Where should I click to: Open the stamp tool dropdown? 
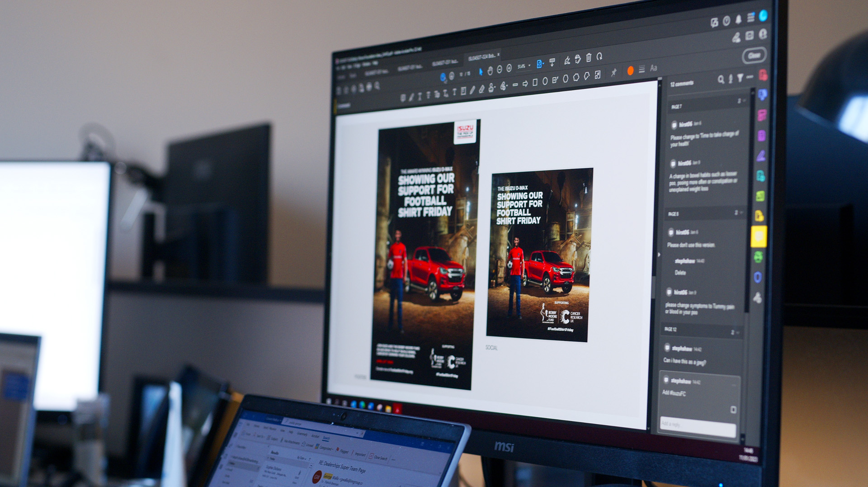(492, 88)
